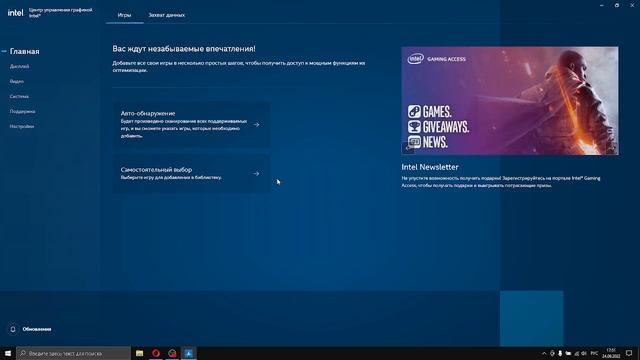Open the Видео section
Screen dimensions: 640x360
coord(17,81)
